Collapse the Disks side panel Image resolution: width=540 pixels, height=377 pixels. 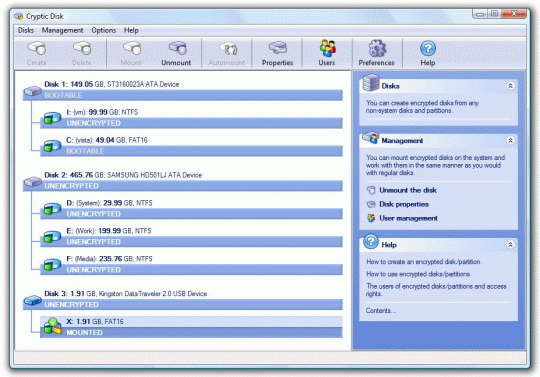point(510,86)
